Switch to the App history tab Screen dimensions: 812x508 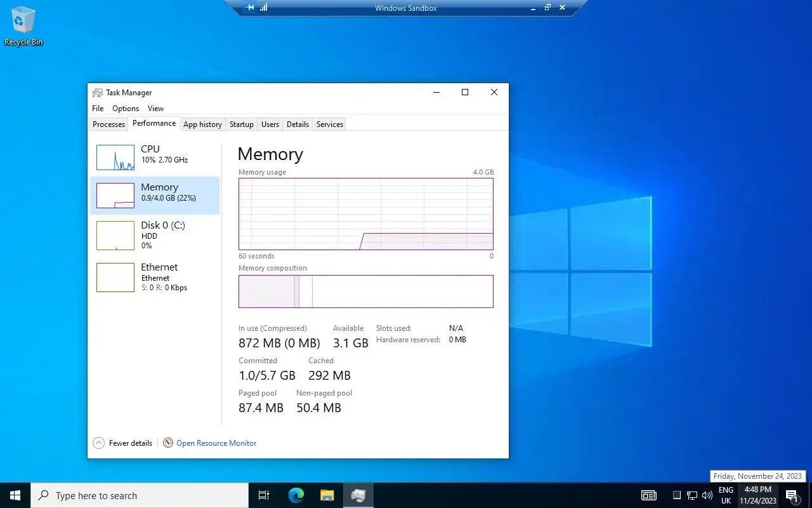(x=203, y=124)
